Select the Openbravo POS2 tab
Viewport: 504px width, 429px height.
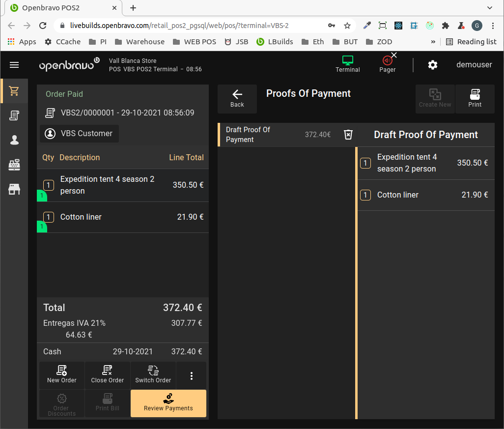coord(63,8)
